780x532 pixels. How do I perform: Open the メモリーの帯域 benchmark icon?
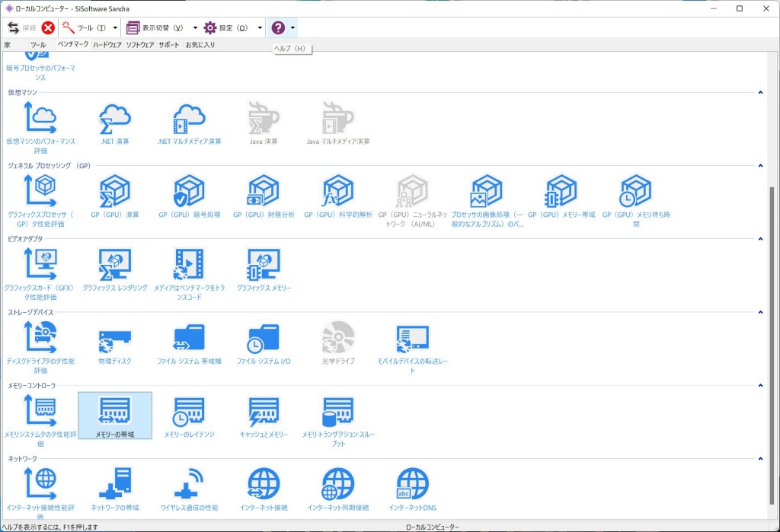tap(115, 416)
